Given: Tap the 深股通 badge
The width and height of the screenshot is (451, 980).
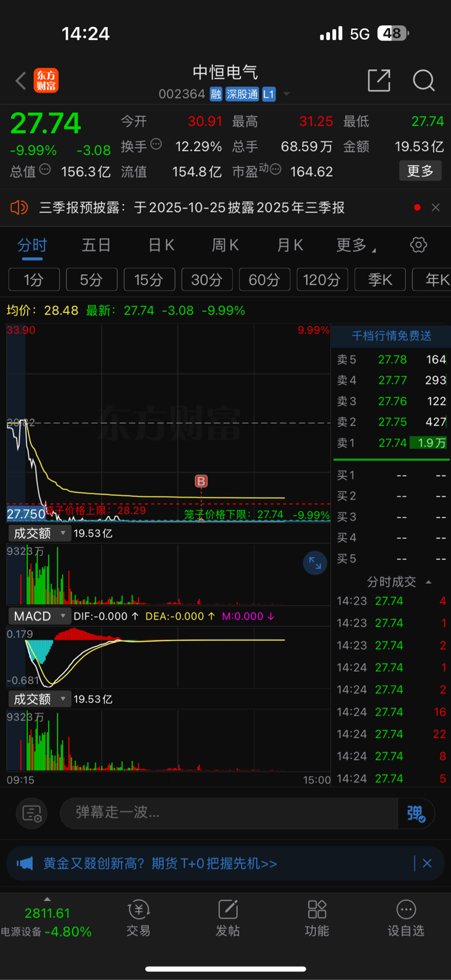Looking at the screenshot, I should [x=242, y=94].
